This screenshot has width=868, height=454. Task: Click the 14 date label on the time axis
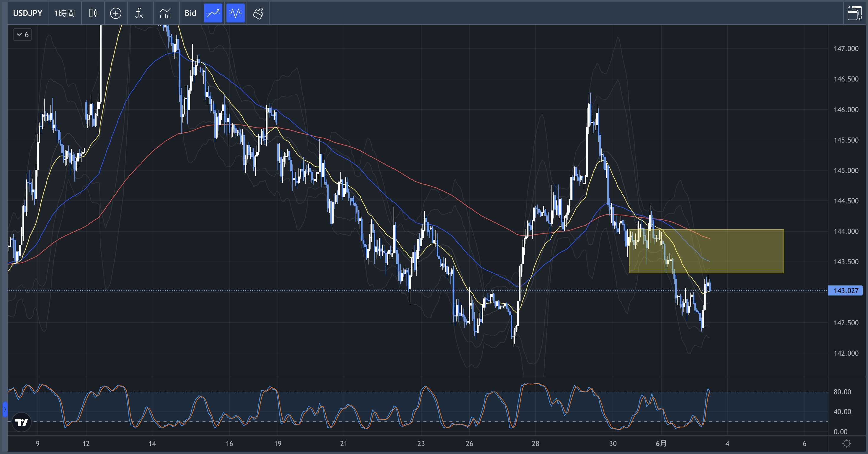tap(152, 444)
